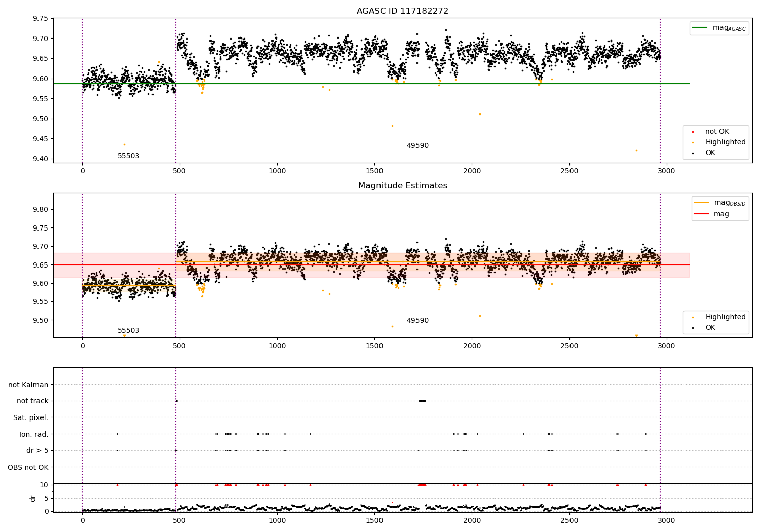760x532 pixels.
Task: Click the "55503" label in Magnitude Estimates plot
Action: [x=128, y=331]
